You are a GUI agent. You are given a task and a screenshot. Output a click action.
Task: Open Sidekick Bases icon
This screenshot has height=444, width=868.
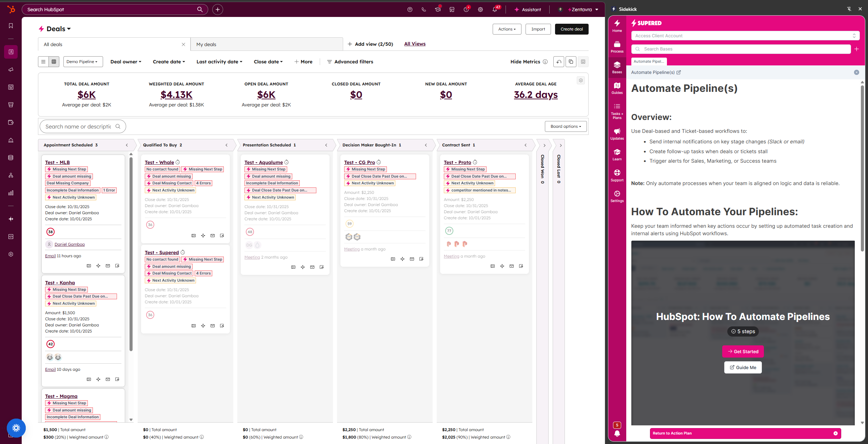point(617,67)
